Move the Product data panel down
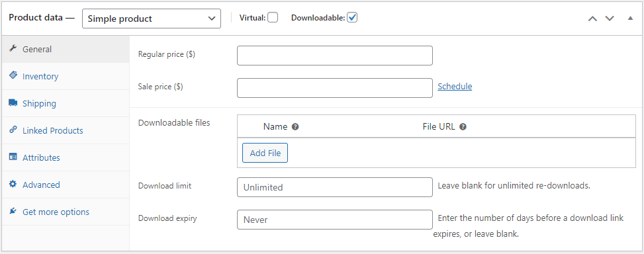Image resolution: width=644 pixels, height=254 pixels. pyautogui.click(x=610, y=19)
